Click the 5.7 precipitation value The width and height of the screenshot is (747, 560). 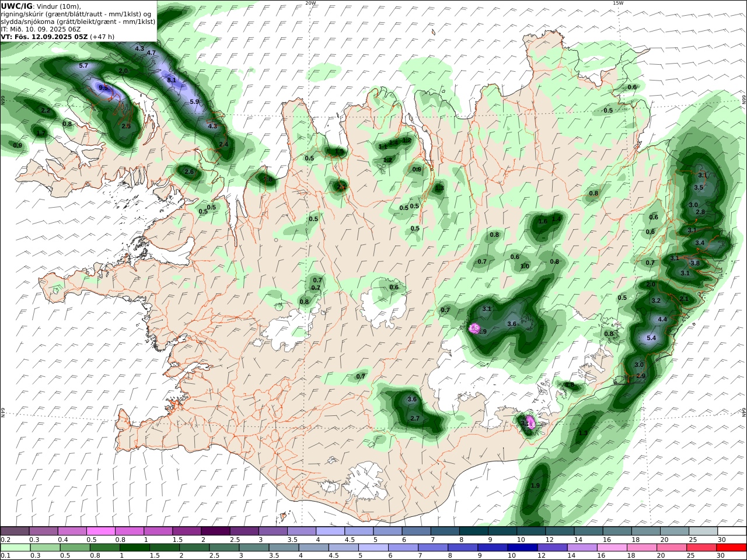(83, 66)
